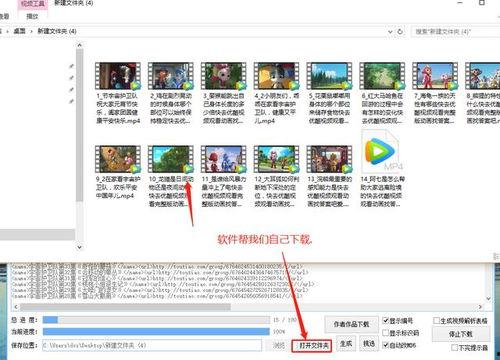500x360 pixels.
Task: Select video file 9 in second row
Action: (118, 159)
